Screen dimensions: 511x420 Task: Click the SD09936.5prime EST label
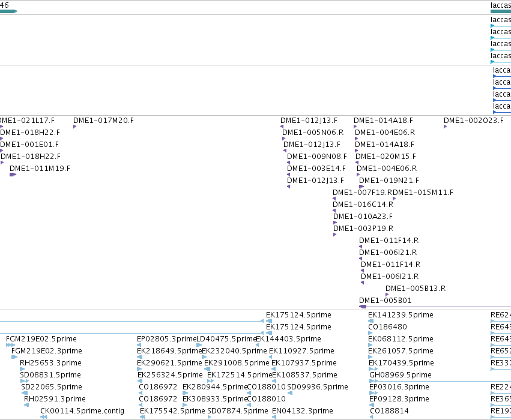(x=318, y=387)
